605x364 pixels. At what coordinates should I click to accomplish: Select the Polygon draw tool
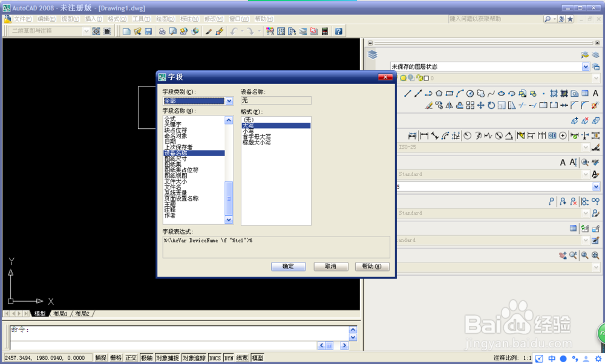click(x=439, y=93)
